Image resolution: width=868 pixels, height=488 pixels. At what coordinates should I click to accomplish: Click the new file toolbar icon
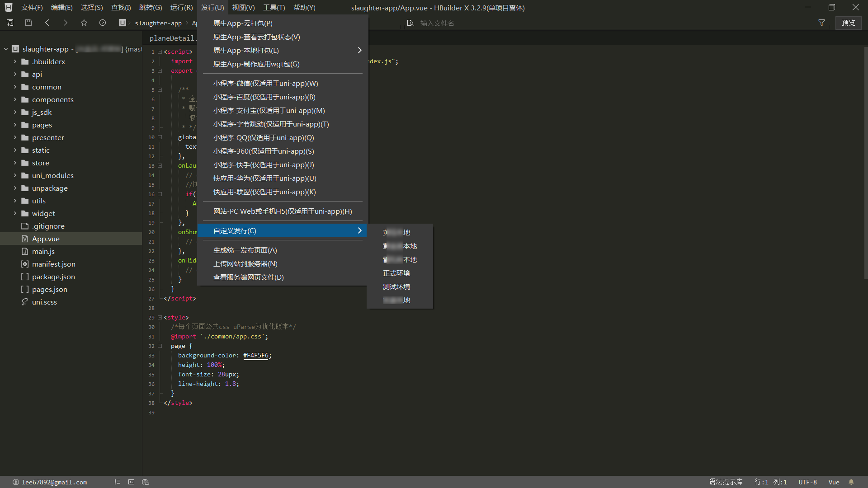tap(10, 23)
